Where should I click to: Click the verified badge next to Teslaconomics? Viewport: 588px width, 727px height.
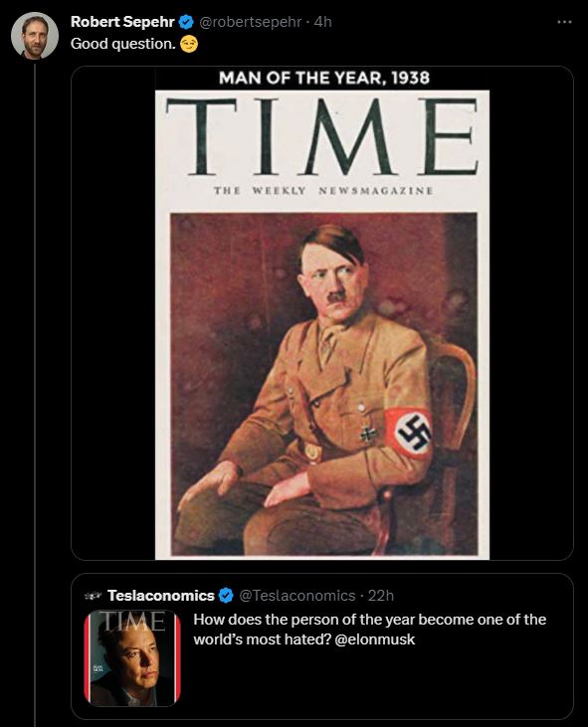(226, 596)
